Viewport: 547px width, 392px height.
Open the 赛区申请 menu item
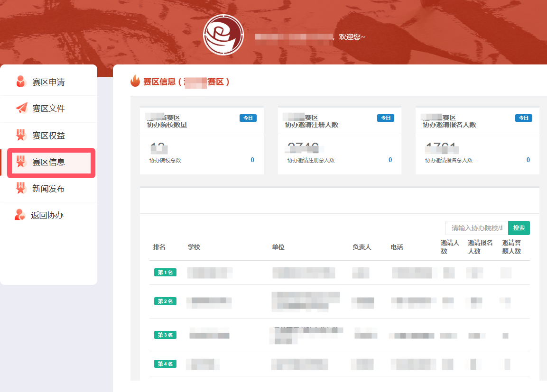pyautogui.click(x=48, y=82)
